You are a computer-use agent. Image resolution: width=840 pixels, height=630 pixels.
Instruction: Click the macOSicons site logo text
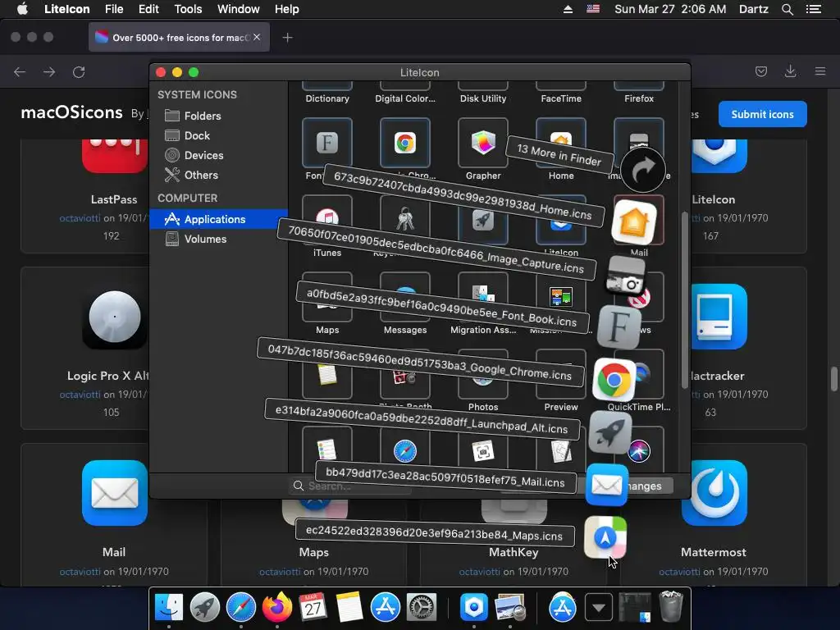(x=72, y=112)
